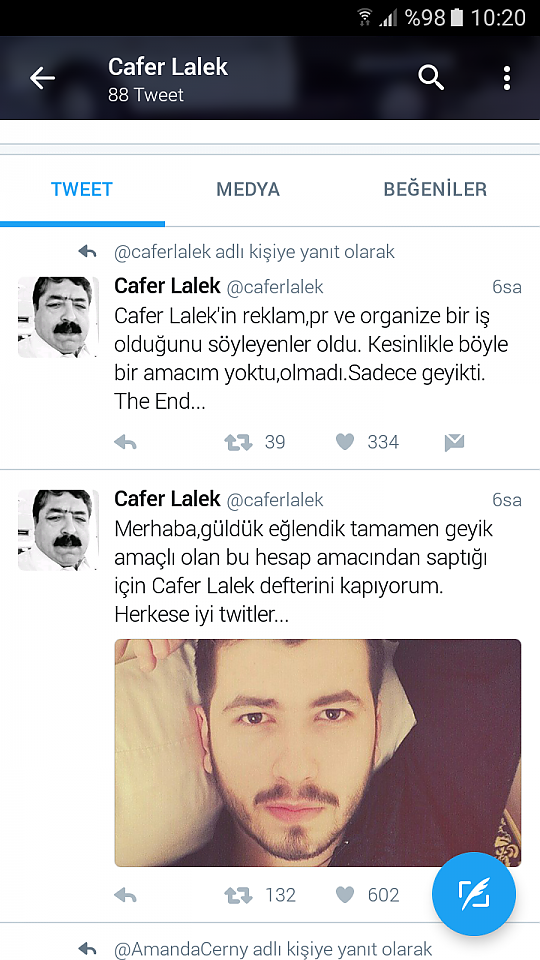Open '@AmandaCerny adlı kişiye yanıt olarak' link
This screenshot has width=540, height=960.
[273, 949]
